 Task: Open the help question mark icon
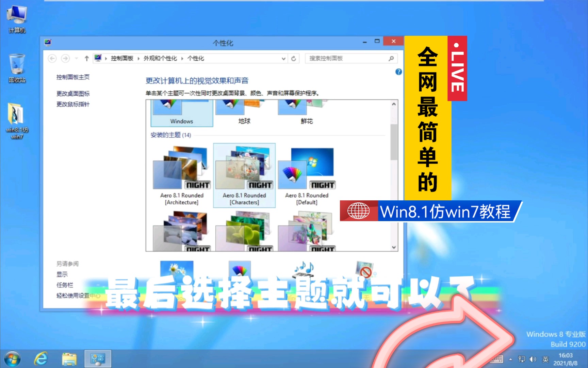(x=398, y=72)
